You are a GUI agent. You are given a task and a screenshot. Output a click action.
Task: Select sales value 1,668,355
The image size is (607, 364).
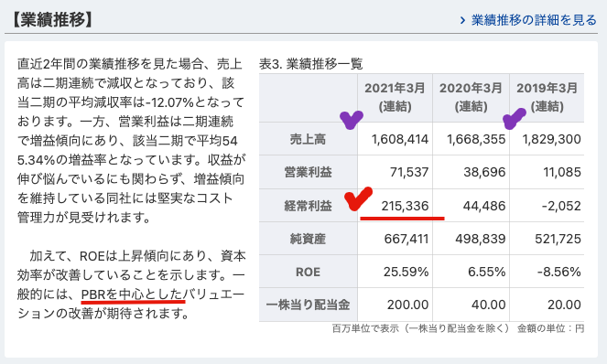[x=476, y=139]
